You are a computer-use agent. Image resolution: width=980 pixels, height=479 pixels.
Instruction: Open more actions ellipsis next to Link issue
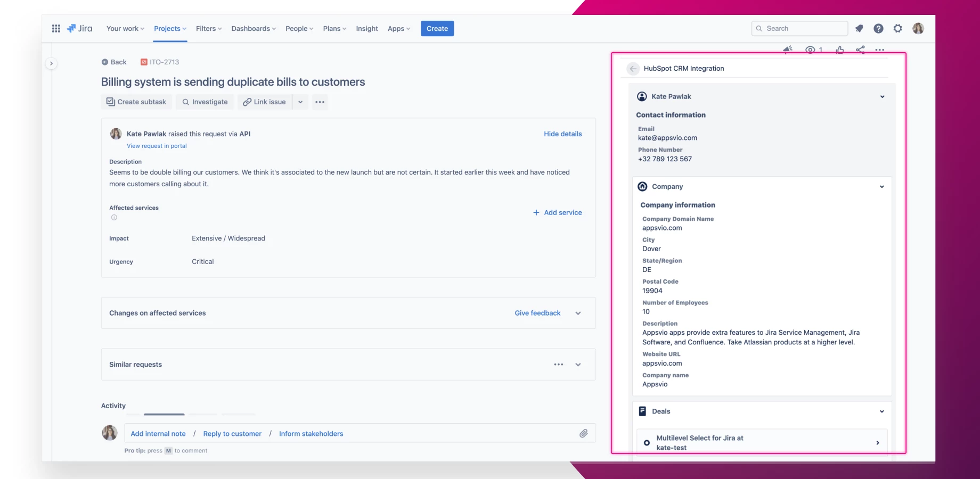pos(320,102)
